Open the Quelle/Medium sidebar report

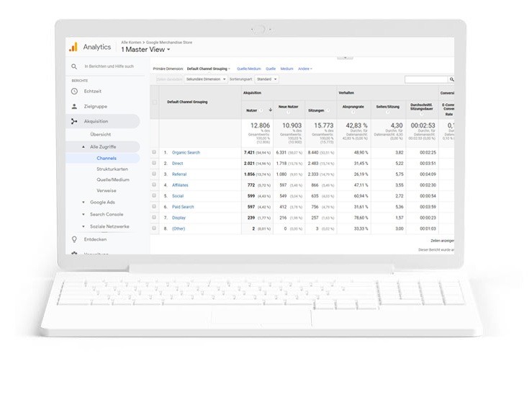coord(113,179)
